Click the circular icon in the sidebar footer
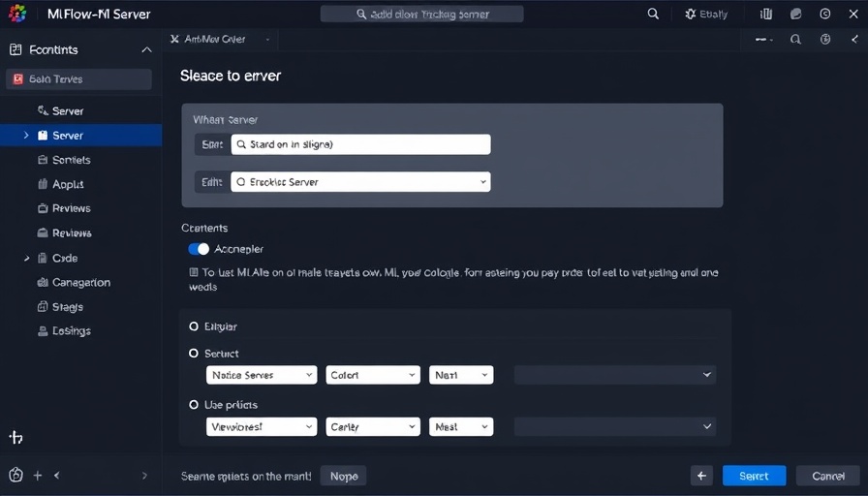The width and height of the screenshot is (868, 496). coord(16,475)
